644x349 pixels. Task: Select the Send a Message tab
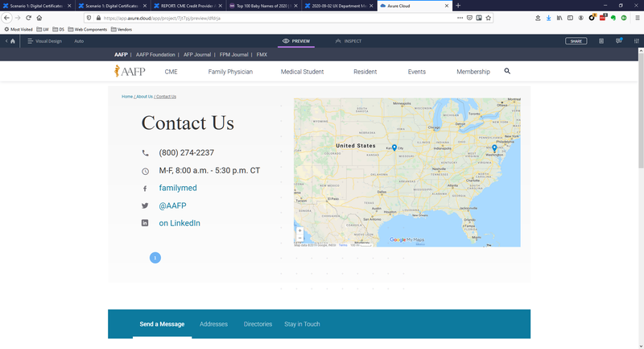coord(162,324)
